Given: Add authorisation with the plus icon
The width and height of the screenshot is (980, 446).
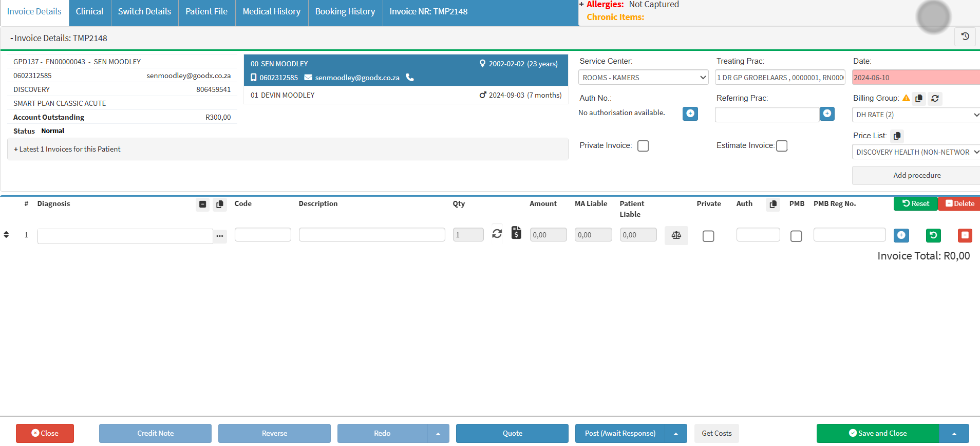Looking at the screenshot, I should pos(690,114).
